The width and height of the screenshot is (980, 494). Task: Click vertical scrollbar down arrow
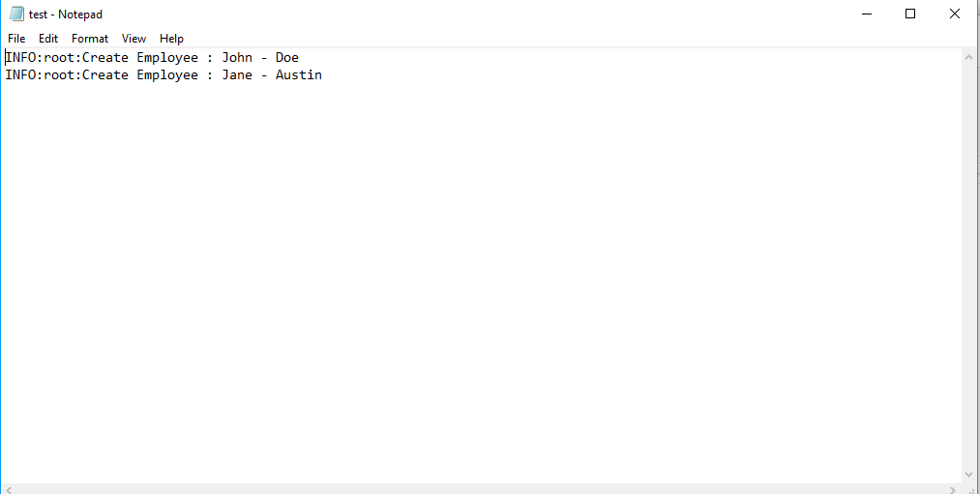[968, 476]
